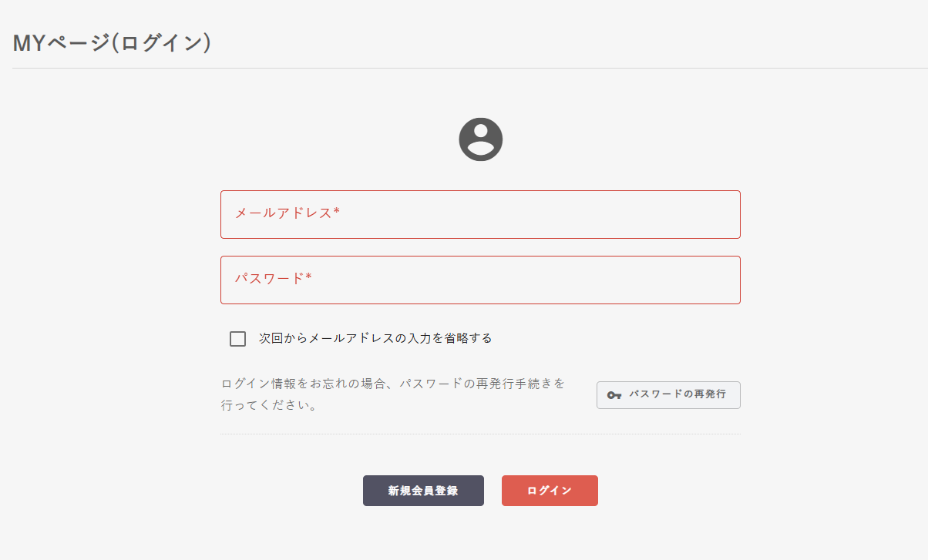Image resolution: width=928 pixels, height=560 pixels.
Task: Click the dotted divider above the buttons
Action: 480,434
